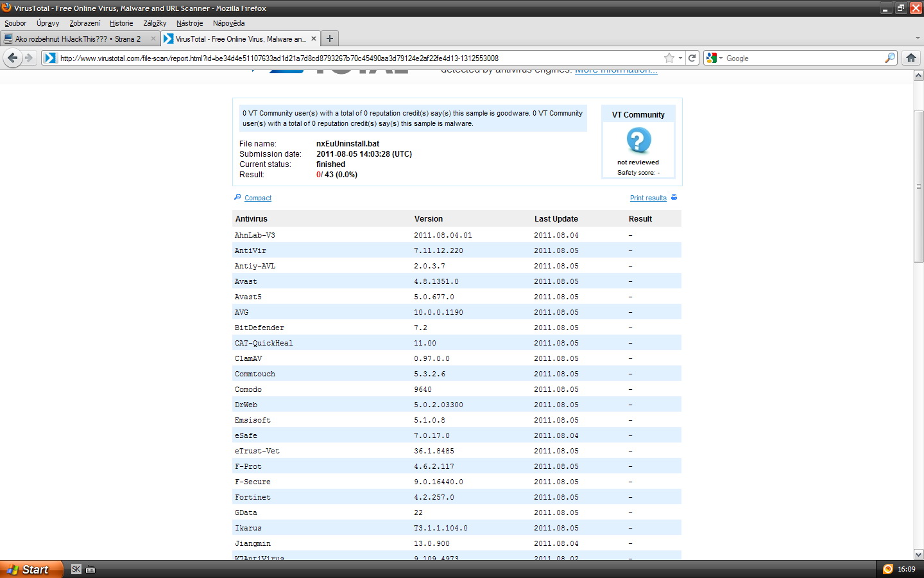924x578 pixels.
Task: Select the BitDefender antivirus name
Action: [259, 328]
